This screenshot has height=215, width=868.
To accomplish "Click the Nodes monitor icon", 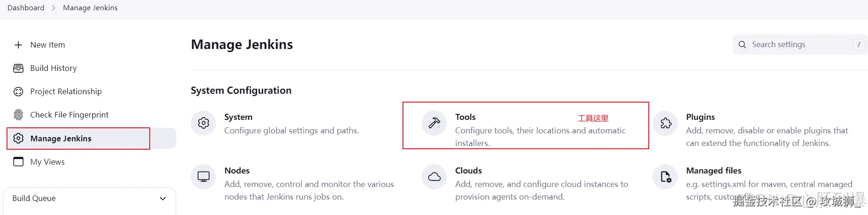I will point(203,177).
